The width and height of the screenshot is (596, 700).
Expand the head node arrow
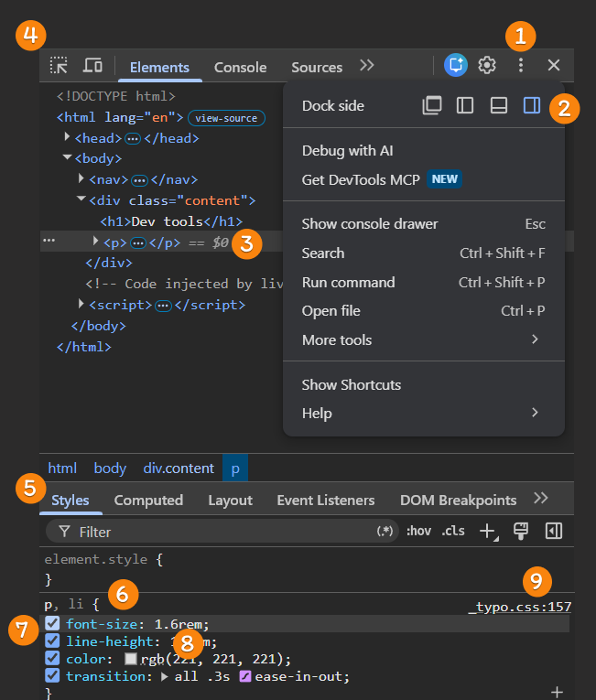click(x=67, y=136)
